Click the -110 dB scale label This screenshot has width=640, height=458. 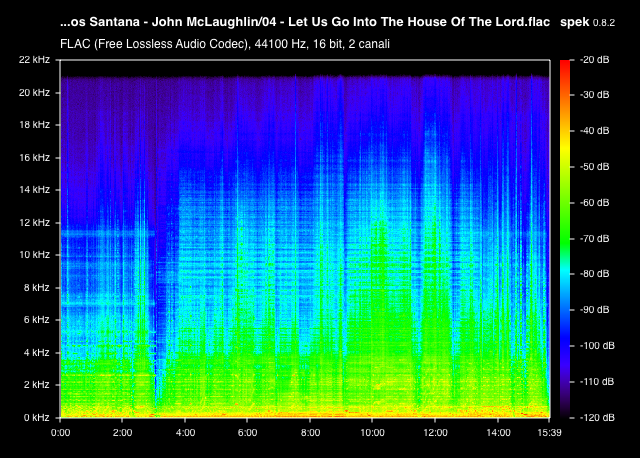[597, 382]
